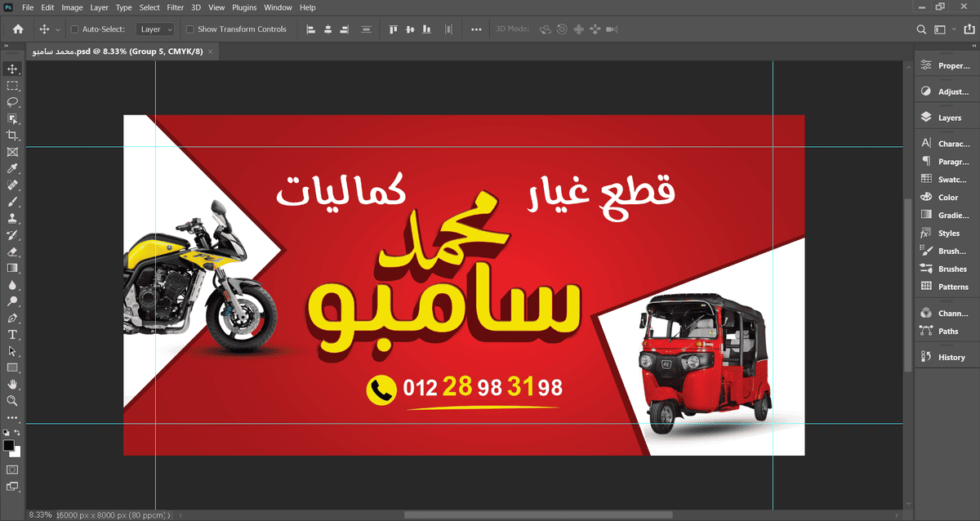The image size is (980, 521).
Task: Click the Home icon in options bar
Action: tap(18, 29)
